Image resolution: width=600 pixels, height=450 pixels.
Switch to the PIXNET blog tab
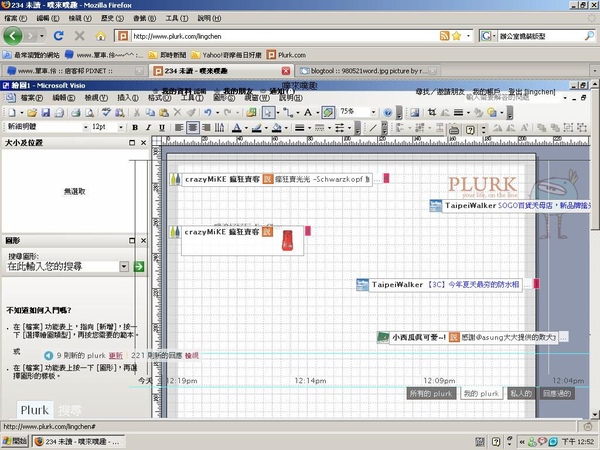(x=74, y=71)
